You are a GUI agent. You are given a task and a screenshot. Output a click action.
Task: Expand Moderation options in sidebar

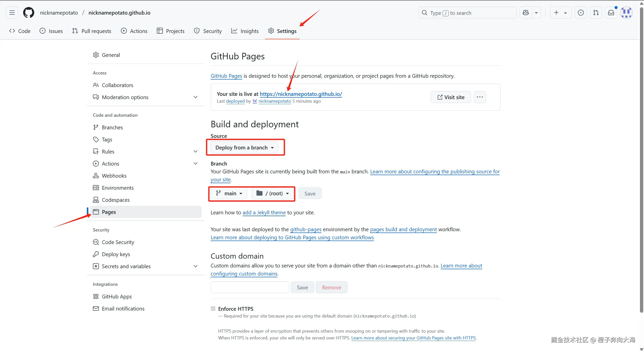[x=195, y=97]
